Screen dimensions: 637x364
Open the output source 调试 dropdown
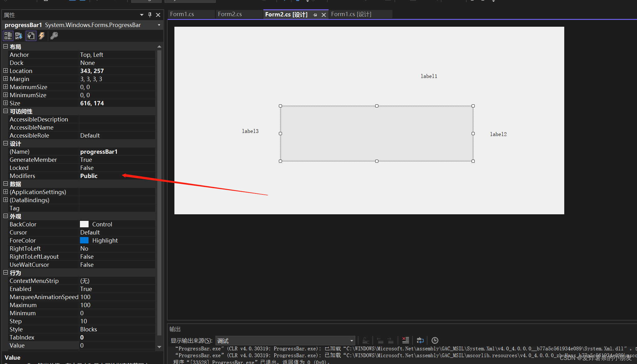click(x=352, y=341)
